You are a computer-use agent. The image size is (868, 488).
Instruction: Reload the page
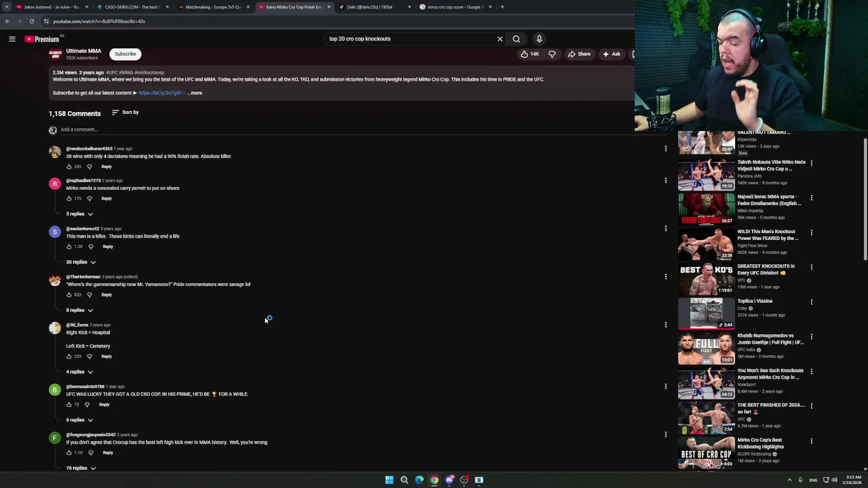tap(31, 21)
